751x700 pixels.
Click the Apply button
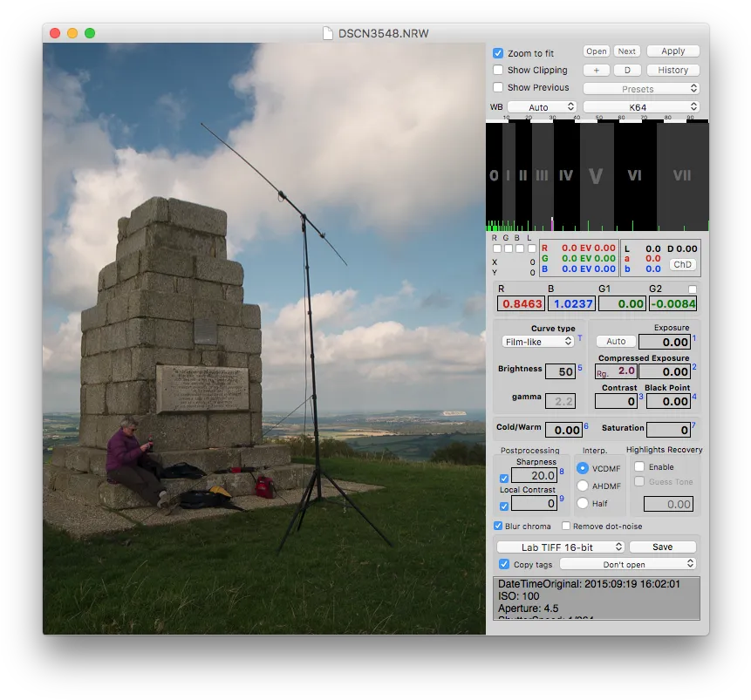672,51
